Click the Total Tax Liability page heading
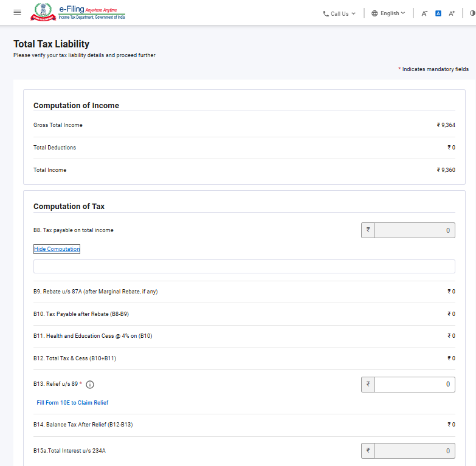Viewport: 476px width, 466px height. [x=52, y=44]
